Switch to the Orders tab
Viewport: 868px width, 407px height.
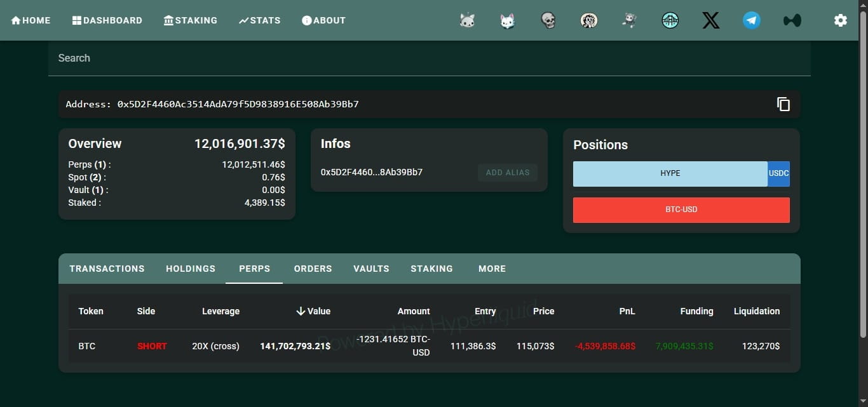pyautogui.click(x=313, y=269)
